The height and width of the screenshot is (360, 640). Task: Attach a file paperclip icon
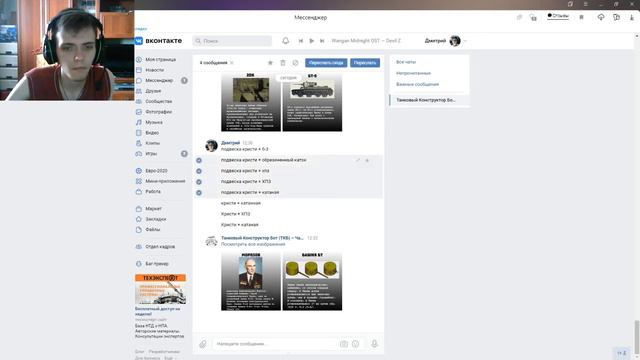203,344
